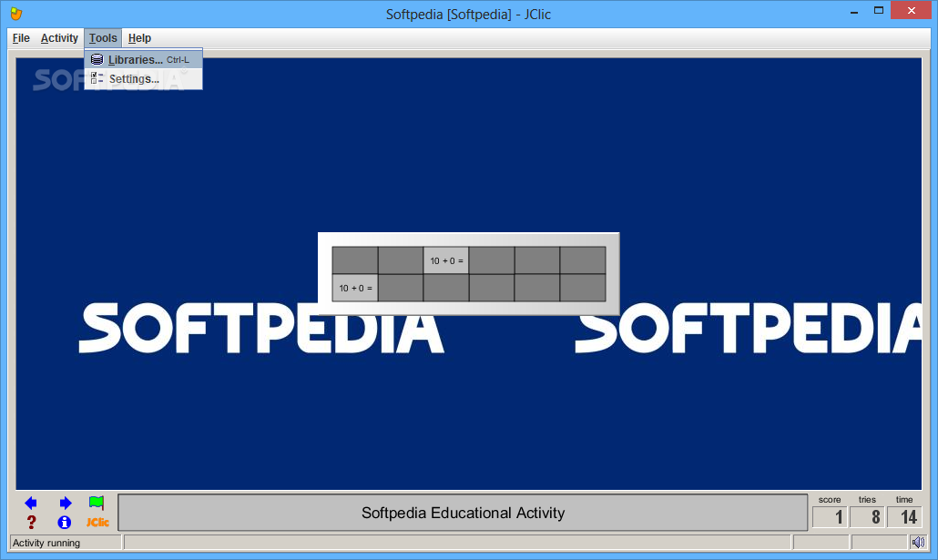Maximize the JClic window

[x=878, y=11]
